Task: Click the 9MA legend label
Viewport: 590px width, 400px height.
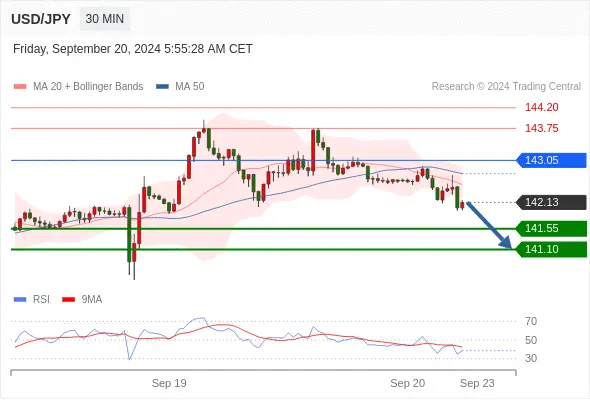Action: tap(92, 300)
